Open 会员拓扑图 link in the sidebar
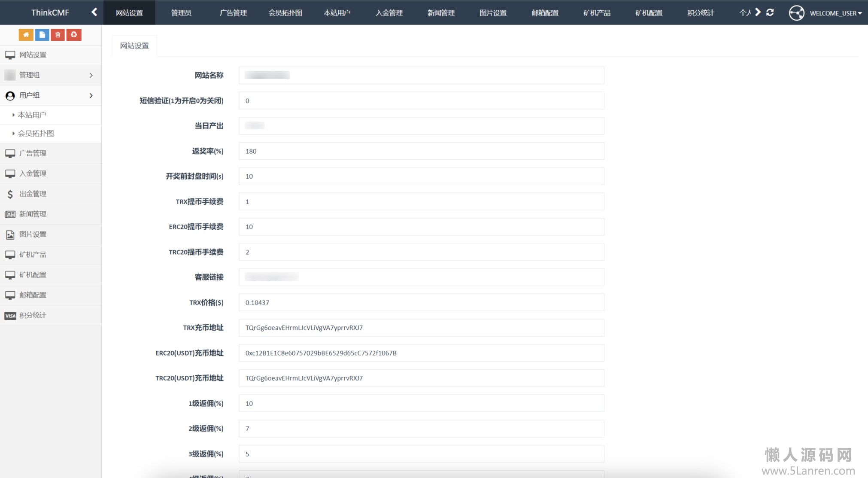Viewport: 868px width, 478px height. (x=36, y=134)
